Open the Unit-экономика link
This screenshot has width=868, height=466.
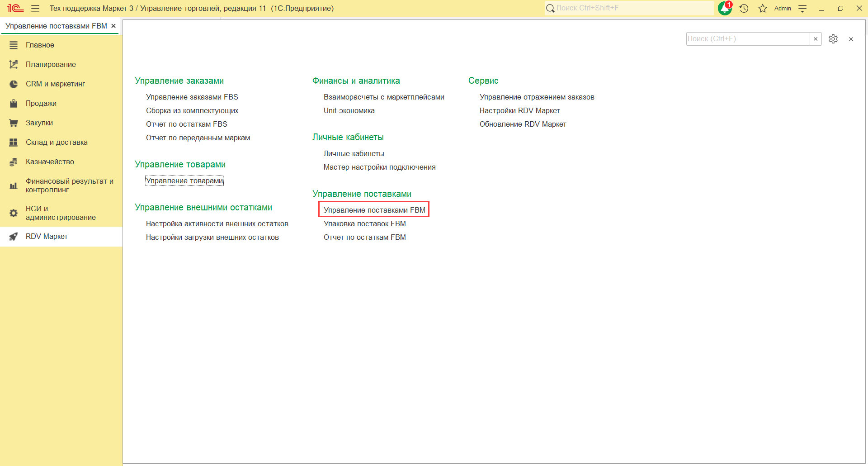click(x=349, y=110)
